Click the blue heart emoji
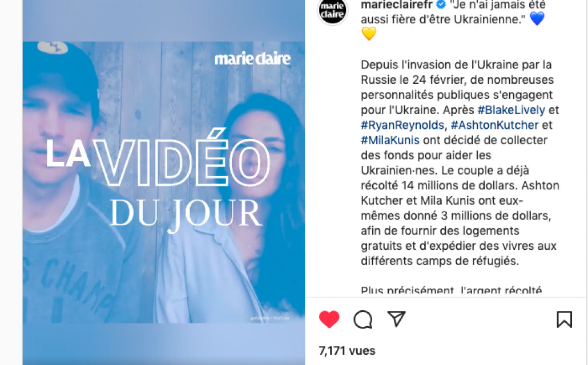The image size is (588, 365). tap(537, 18)
